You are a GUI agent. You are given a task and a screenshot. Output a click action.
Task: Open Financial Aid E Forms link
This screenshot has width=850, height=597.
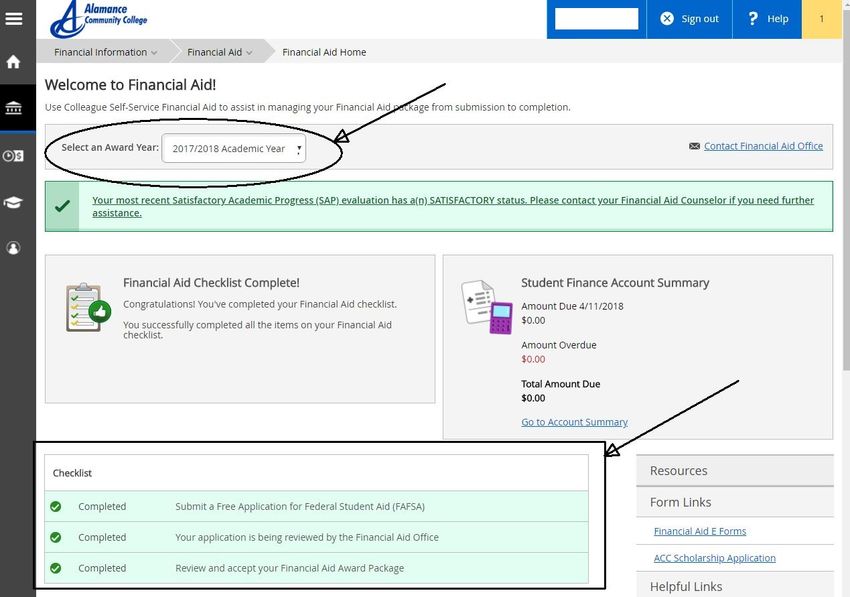tap(700, 531)
